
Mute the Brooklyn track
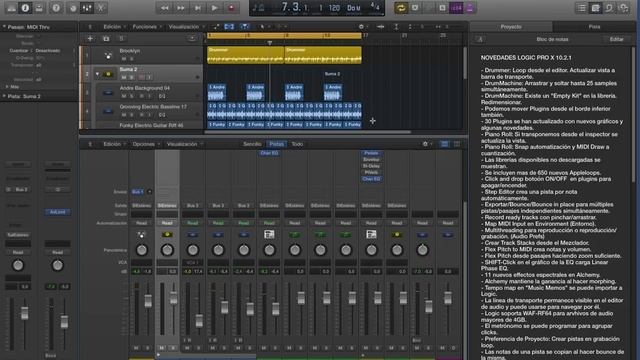(124, 59)
